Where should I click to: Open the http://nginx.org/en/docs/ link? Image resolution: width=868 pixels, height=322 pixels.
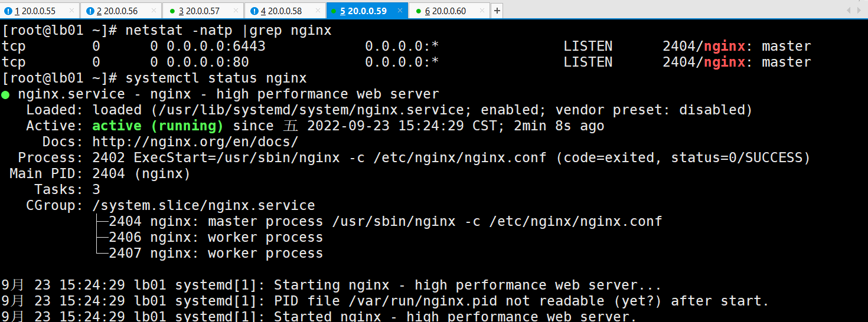pyautogui.click(x=195, y=142)
